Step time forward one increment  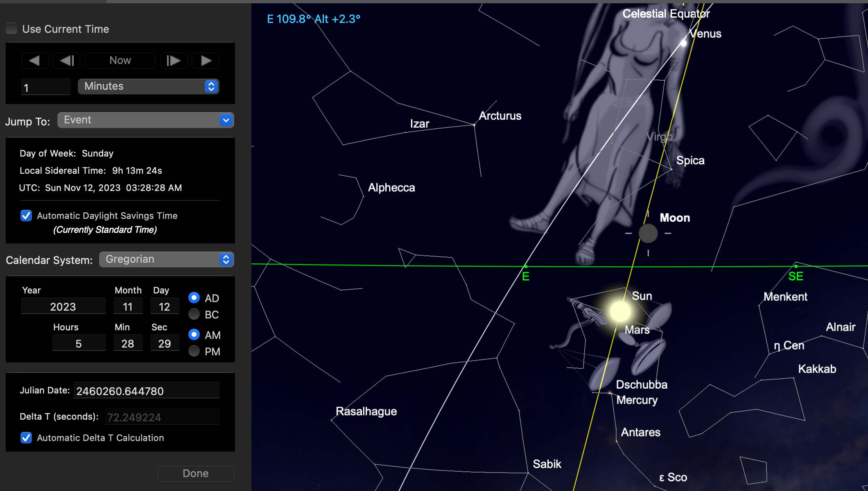pos(174,61)
